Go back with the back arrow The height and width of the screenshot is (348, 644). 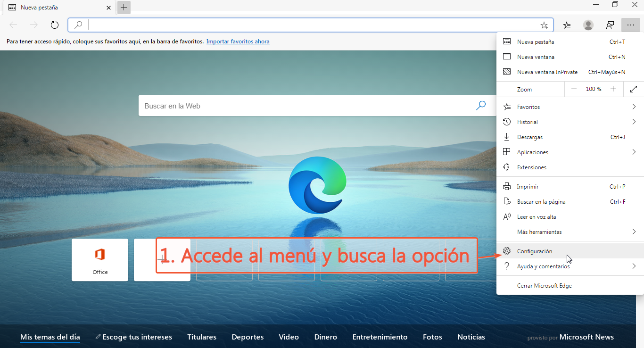(x=13, y=25)
